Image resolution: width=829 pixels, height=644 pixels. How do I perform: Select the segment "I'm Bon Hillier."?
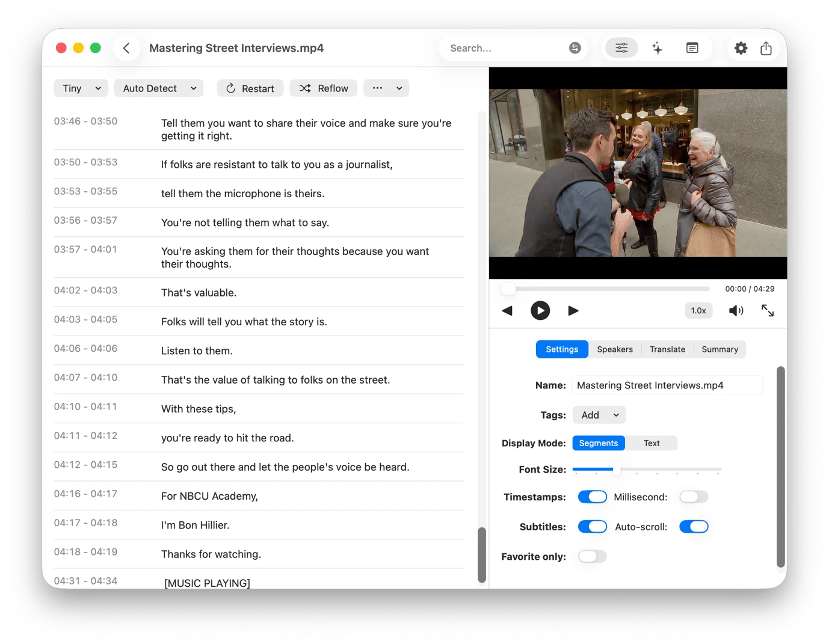195,526
